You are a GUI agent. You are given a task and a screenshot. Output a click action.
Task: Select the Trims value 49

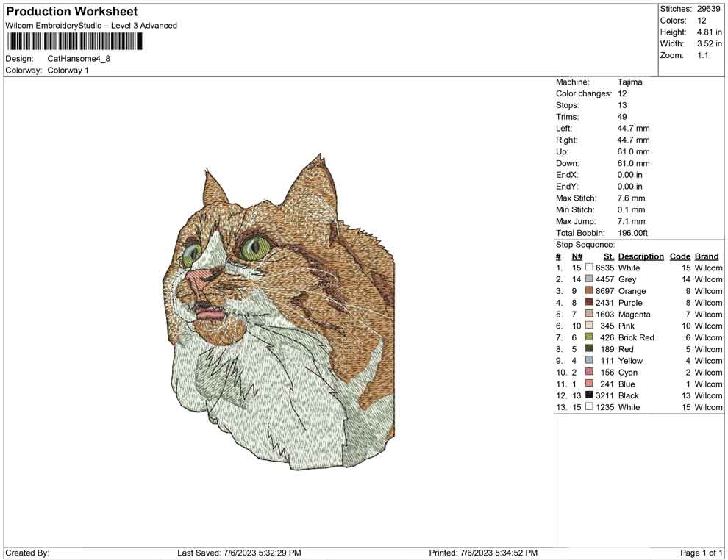pyautogui.click(x=621, y=116)
